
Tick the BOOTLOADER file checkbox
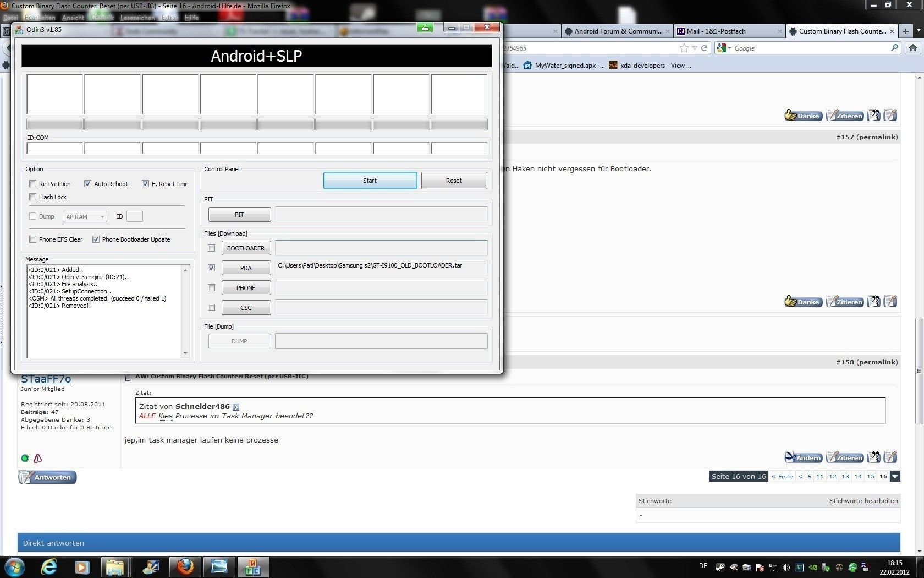coord(211,248)
